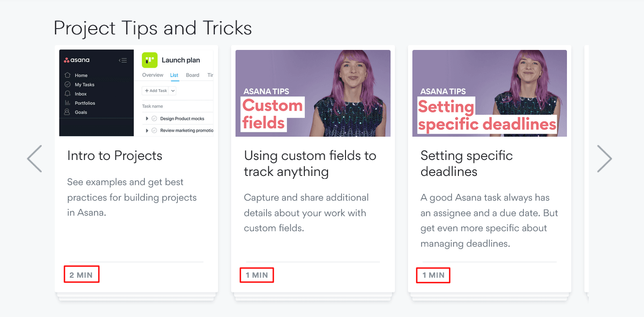The image size is (644, 317).
Task: Go to next carousel slide with right arrow
Action: (604, 158)
